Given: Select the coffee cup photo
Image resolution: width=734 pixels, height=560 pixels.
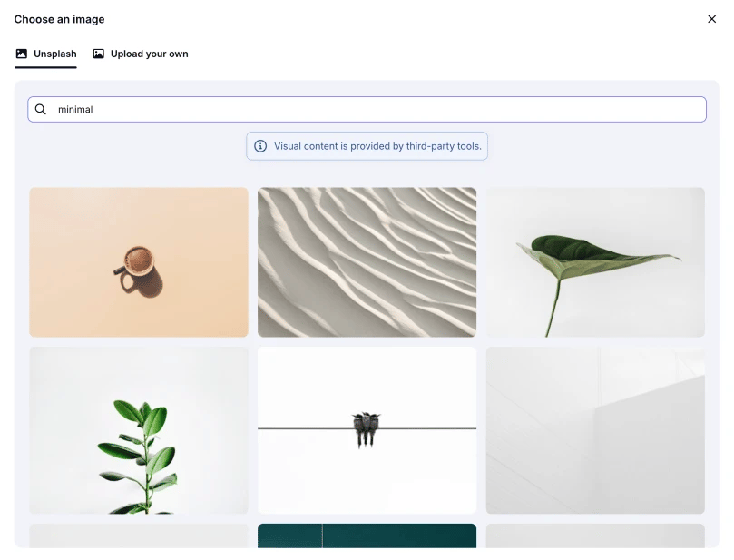Looking at the screenshot, I should point(138,261).
